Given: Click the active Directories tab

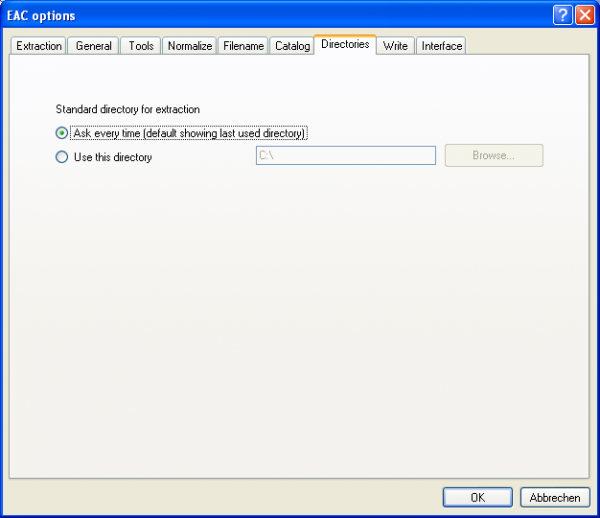Looking at the screenshot, I should pos(345,45).
